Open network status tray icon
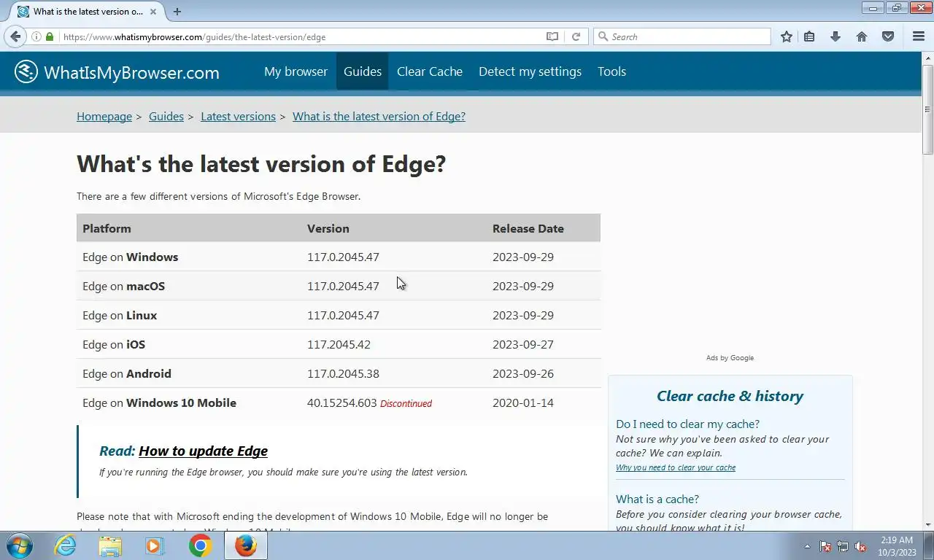This screenshot has height=560, width=934. [x=843, y=546]
